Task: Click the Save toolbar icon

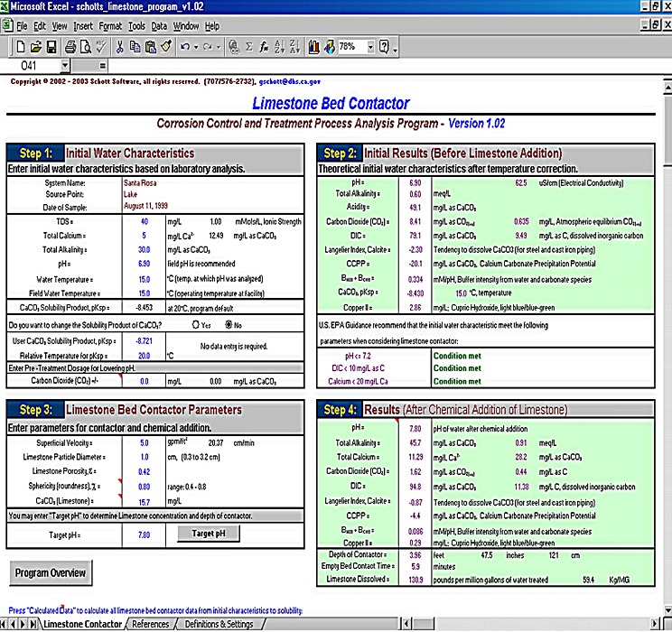Action: tap(51, 46)
